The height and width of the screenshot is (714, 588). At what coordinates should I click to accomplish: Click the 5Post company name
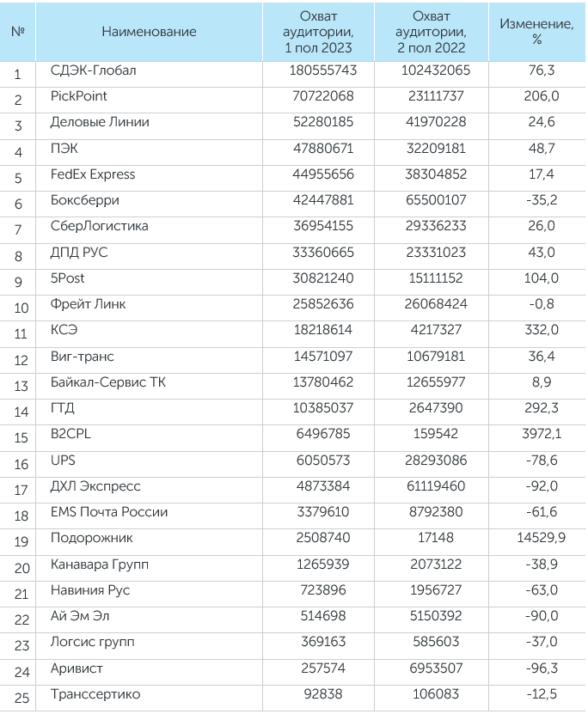[x=68, y=278]
